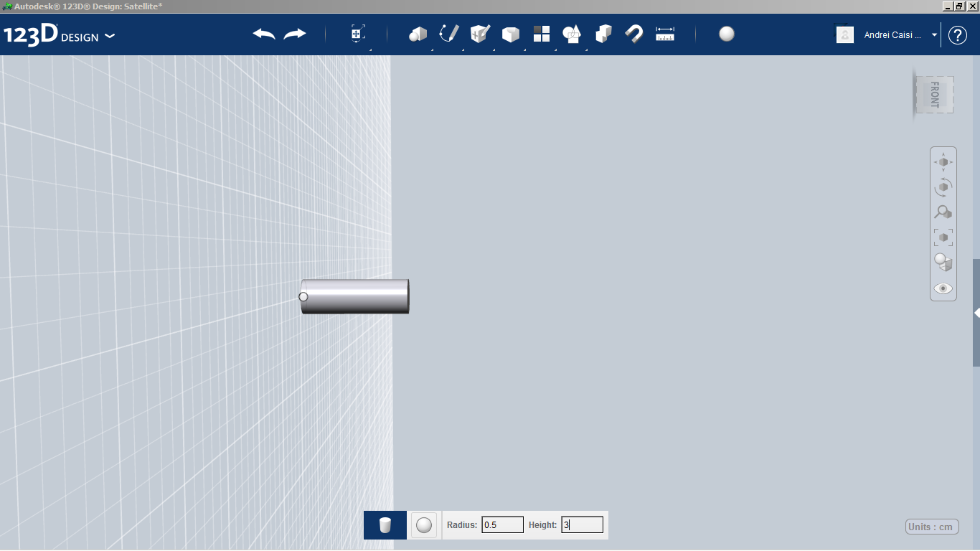
Task: Open the view style materials/outlines option
Action: point(943,263)
